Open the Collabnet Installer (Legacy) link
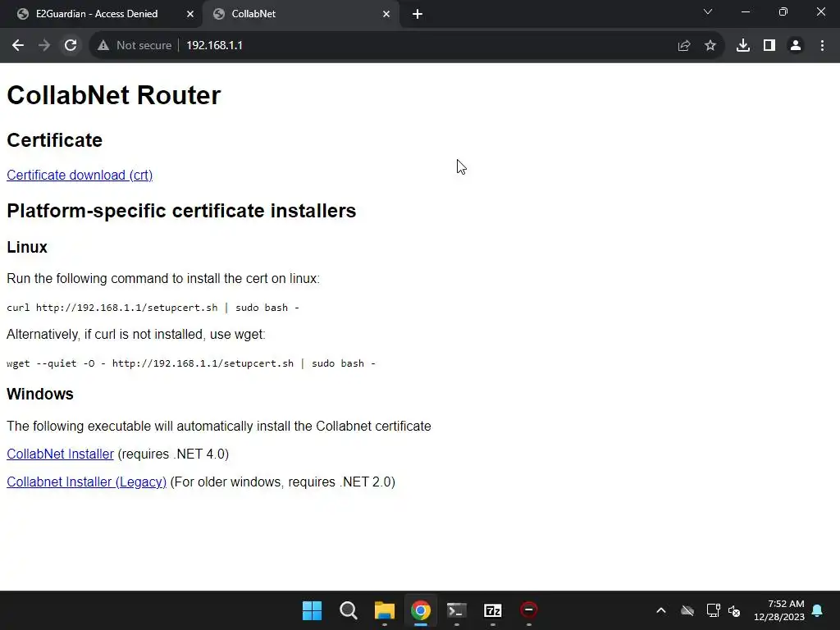 (86, 482)
